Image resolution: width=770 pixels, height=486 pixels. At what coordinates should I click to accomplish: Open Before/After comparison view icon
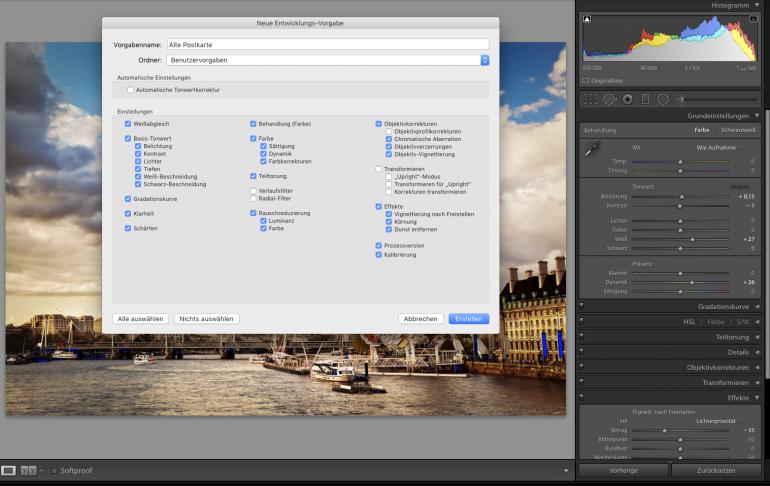pyautogui.click(x=29, y=470)
